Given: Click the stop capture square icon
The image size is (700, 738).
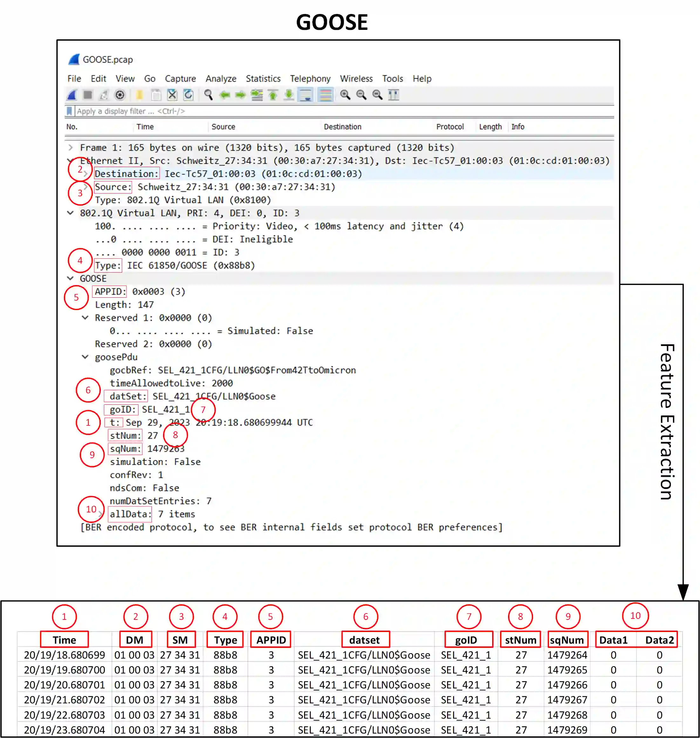Looking at the screenshot, I should 88,95.
